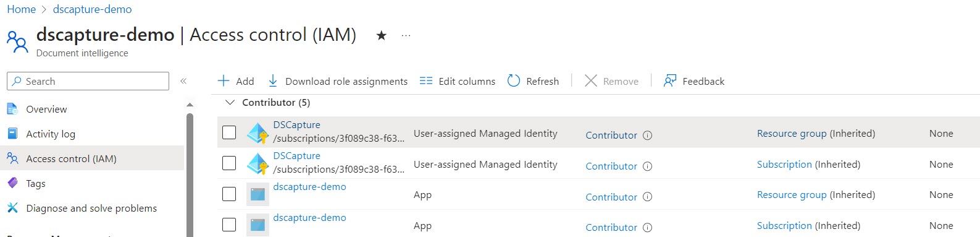Screen dimensions: 980x237
Task: Open Edit columns in the toolbar
Action: click(x=457, y=81)
